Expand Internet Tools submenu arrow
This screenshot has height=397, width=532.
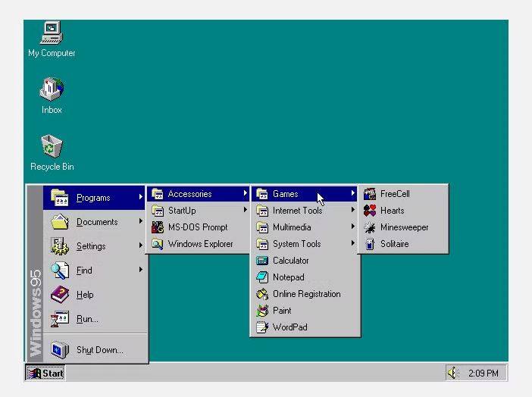click(353, 210)
